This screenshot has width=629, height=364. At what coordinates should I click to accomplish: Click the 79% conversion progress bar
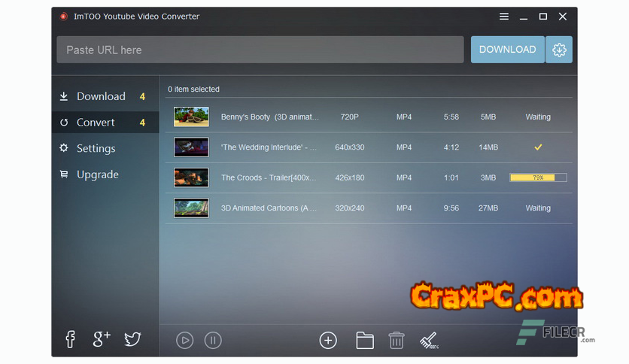(x=538, y=177)
